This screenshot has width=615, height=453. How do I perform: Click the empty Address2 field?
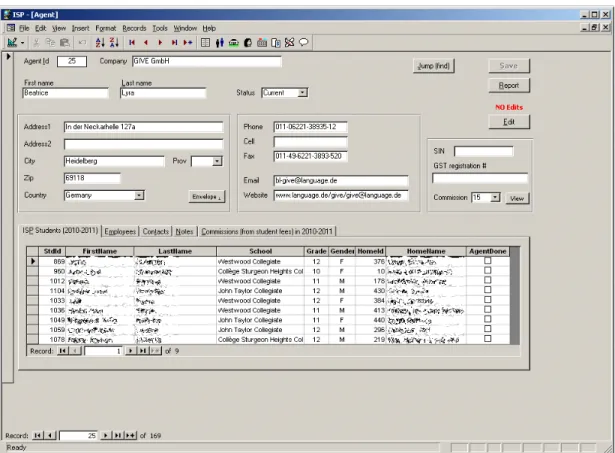144,144
